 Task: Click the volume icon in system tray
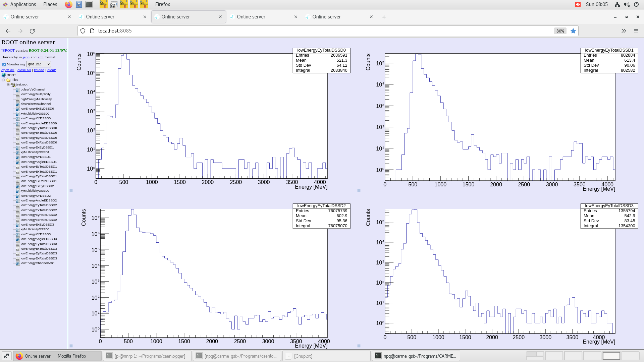click(x=627, y=4)
